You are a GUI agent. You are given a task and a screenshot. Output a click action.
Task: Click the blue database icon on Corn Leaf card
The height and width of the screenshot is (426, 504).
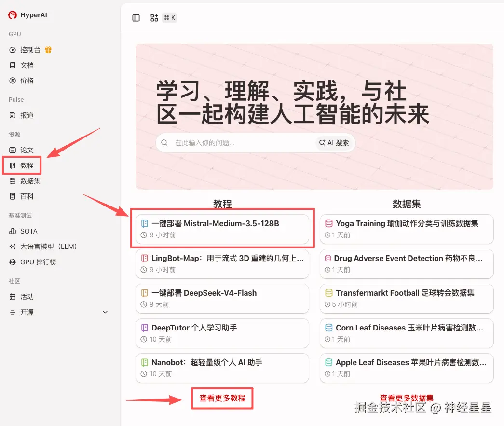(x=329, y=328)
